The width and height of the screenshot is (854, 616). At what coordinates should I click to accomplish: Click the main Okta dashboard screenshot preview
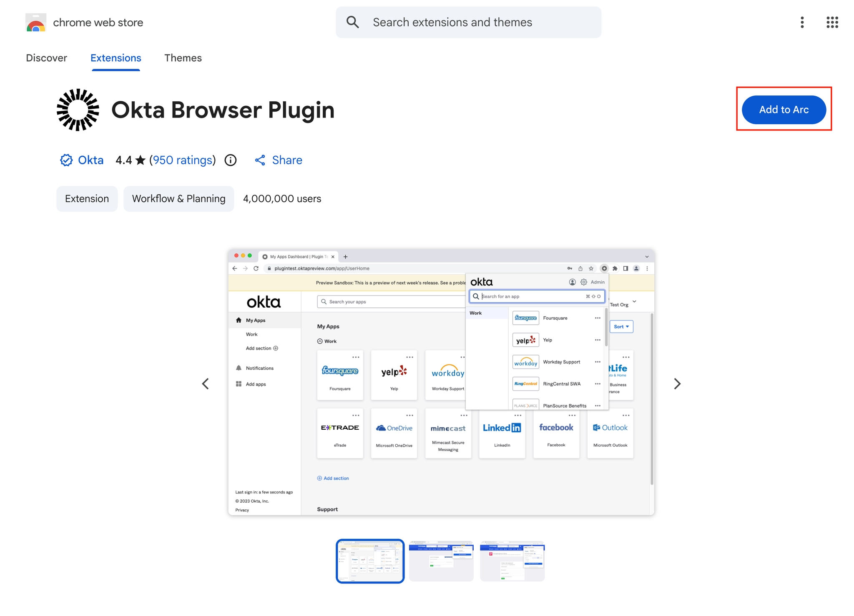(441, 382)
